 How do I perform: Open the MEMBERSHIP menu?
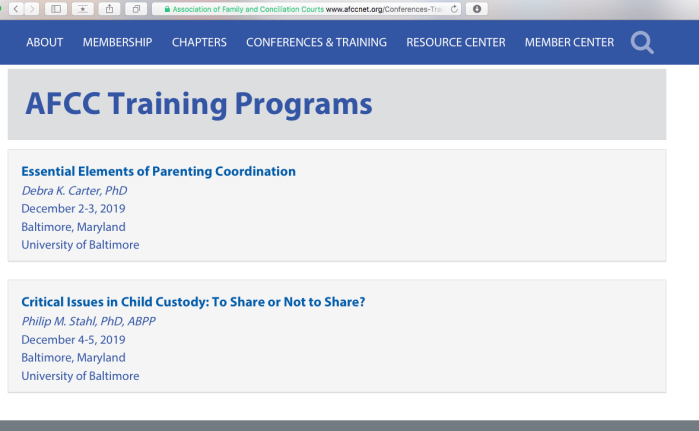tap(117, 42)
